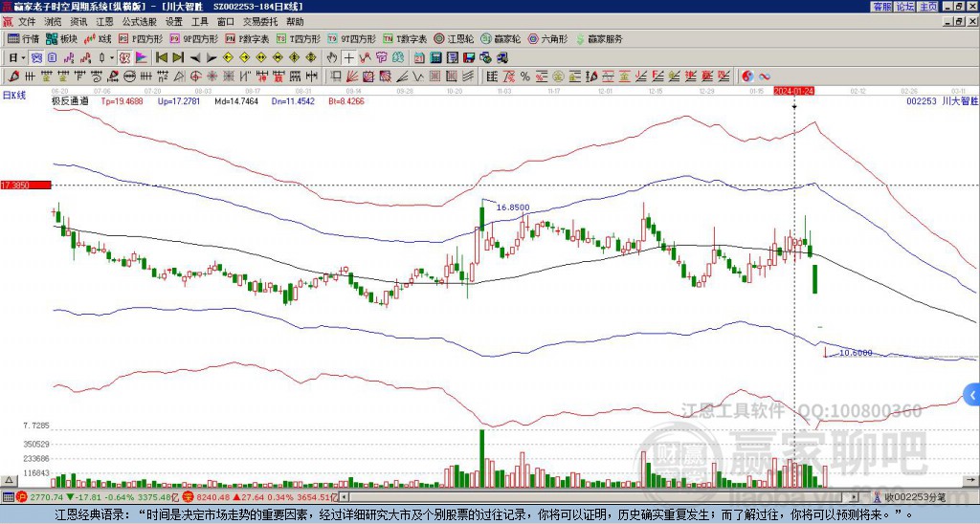
Task: Toggle the flag indicator icon
Action: tap(142, 58)
